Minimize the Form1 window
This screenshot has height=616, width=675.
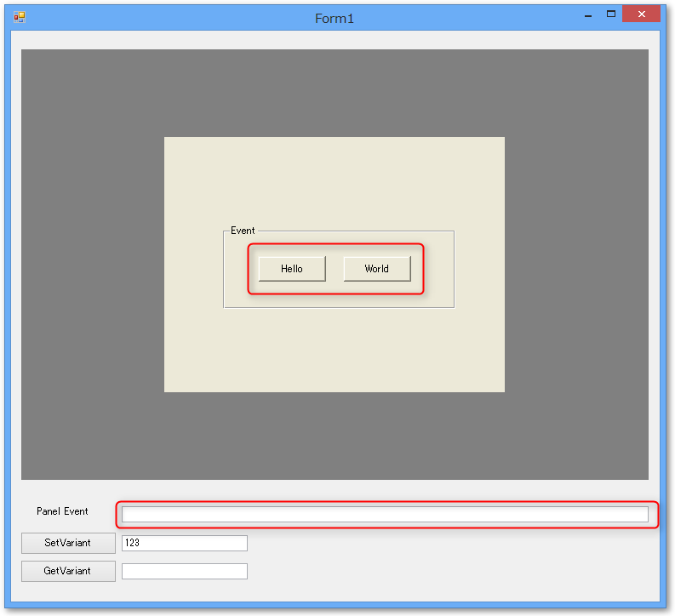click(587, 16)
